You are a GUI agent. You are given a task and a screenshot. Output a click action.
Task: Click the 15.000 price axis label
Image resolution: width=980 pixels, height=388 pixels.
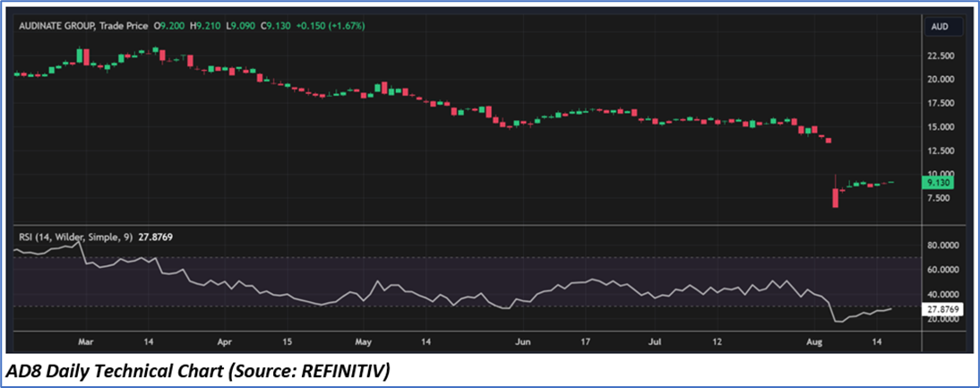click(941, 126)
